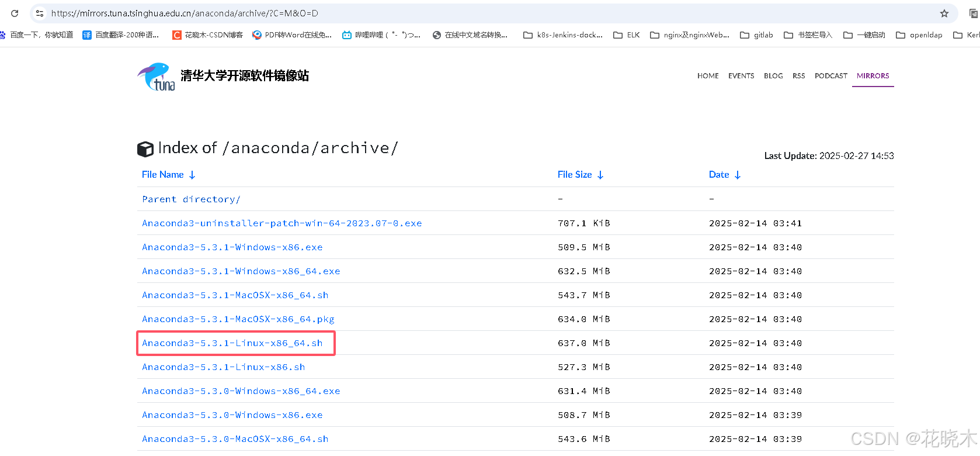Bookmark this page with the star icon
The image size is (980, 456).
tap(944, 13)
